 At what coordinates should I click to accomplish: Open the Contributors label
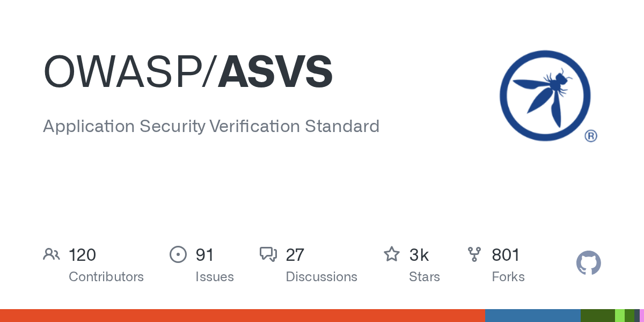[x=106, y=277]
